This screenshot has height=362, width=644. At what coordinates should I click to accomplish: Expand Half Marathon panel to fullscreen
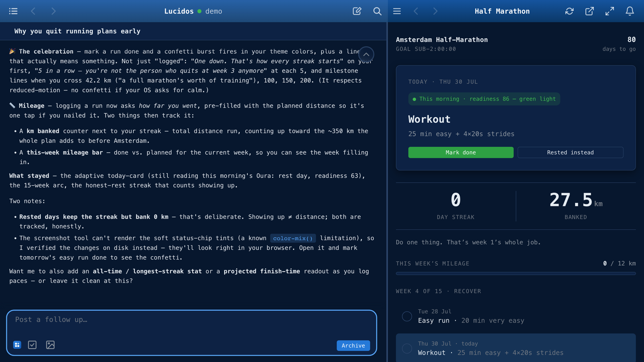pyautogui.click(x=610, y=11)
